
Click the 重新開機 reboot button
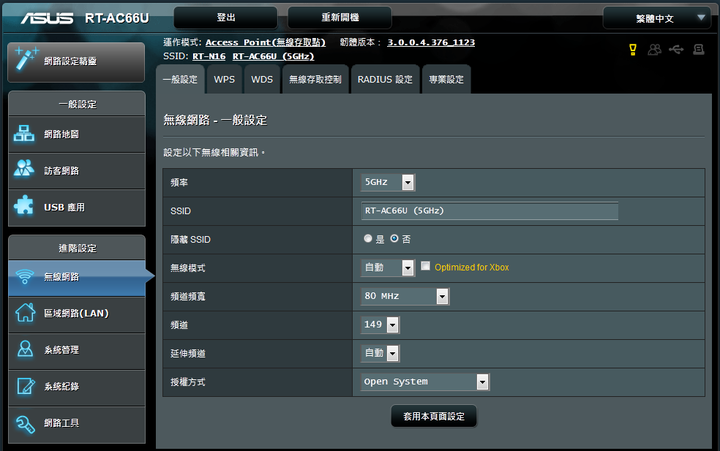(340, 17)
